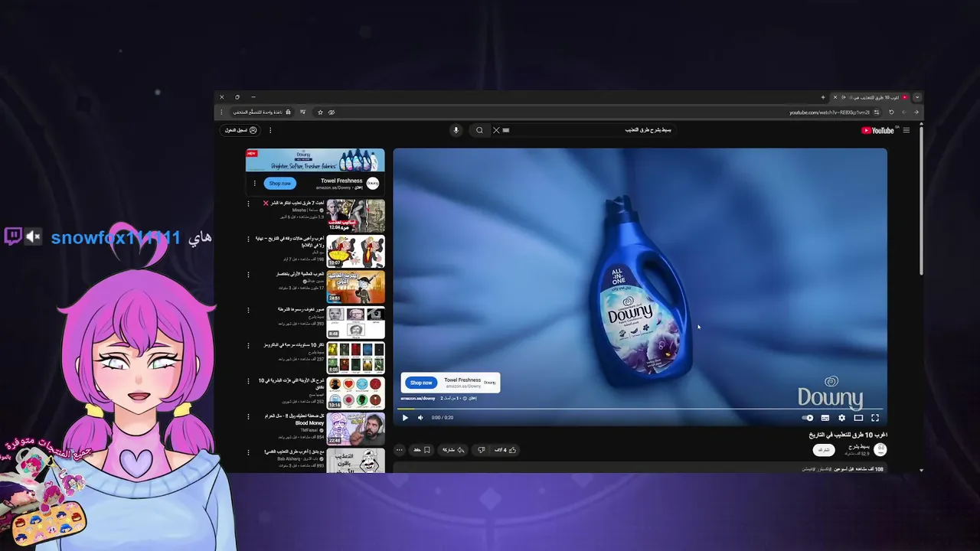Open options for the Blood Money video
This screenshot has width=980, height=551.
248,416
